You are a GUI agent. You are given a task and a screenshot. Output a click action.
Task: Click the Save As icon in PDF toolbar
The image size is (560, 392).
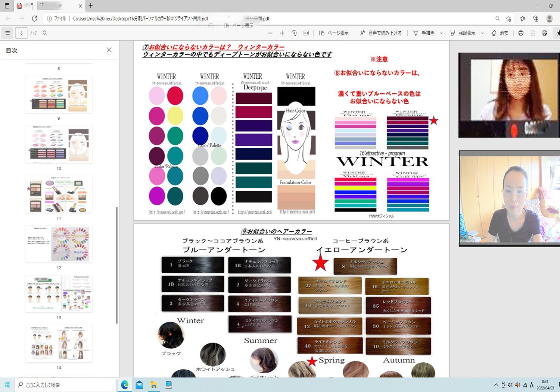[545, 33]
